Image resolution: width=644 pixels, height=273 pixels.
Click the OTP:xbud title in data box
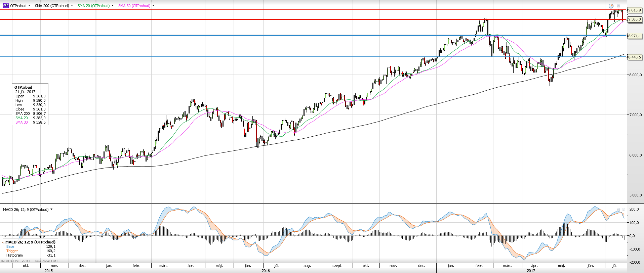point(23,87)
